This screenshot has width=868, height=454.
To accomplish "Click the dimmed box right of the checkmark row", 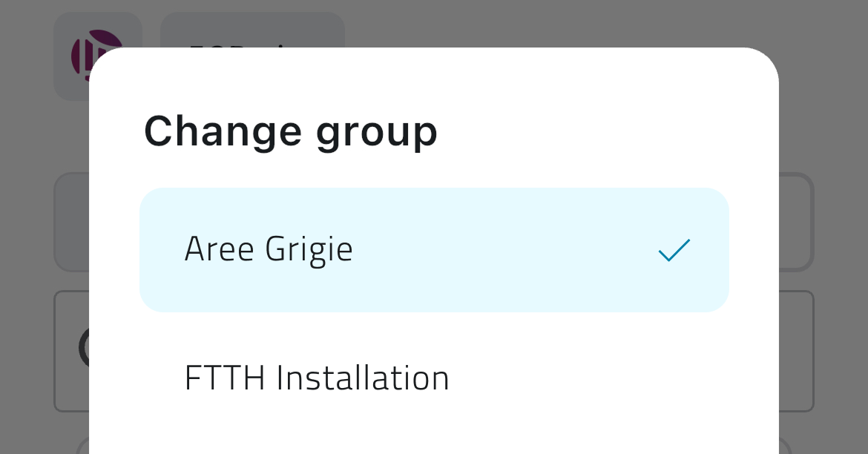I will (796, 222).
